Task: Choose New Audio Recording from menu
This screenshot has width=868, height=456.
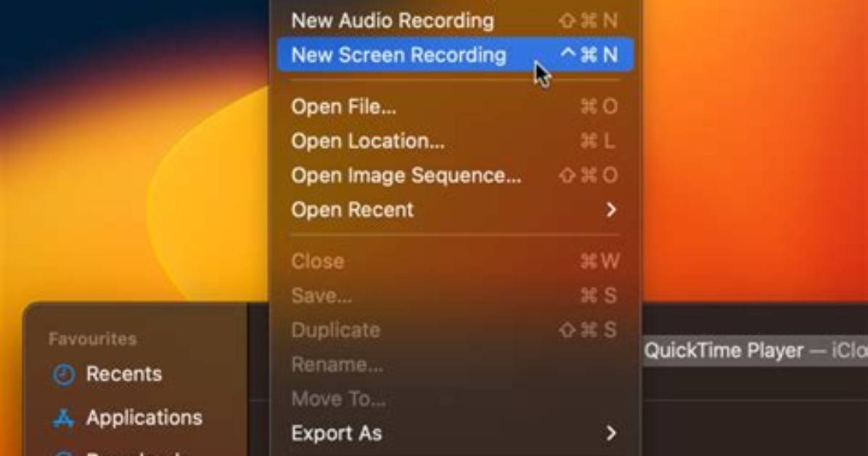Action: pyautogui.click(x=455, y=20)
